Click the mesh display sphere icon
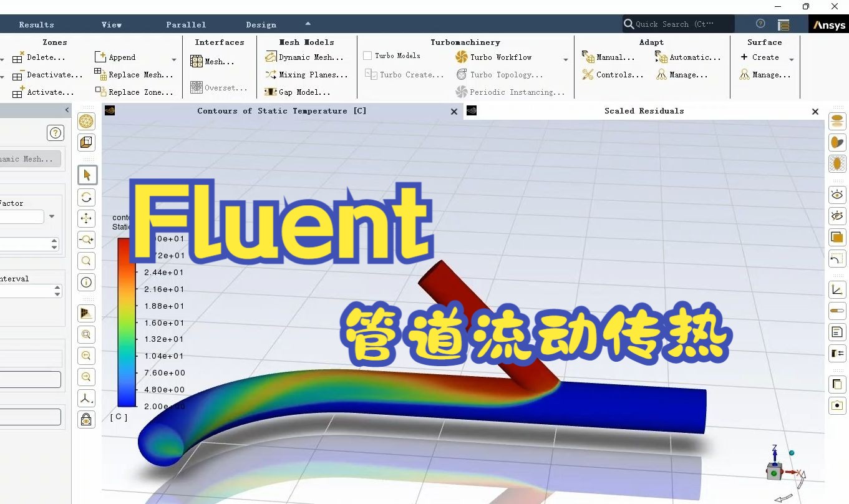 click(87, 121)
